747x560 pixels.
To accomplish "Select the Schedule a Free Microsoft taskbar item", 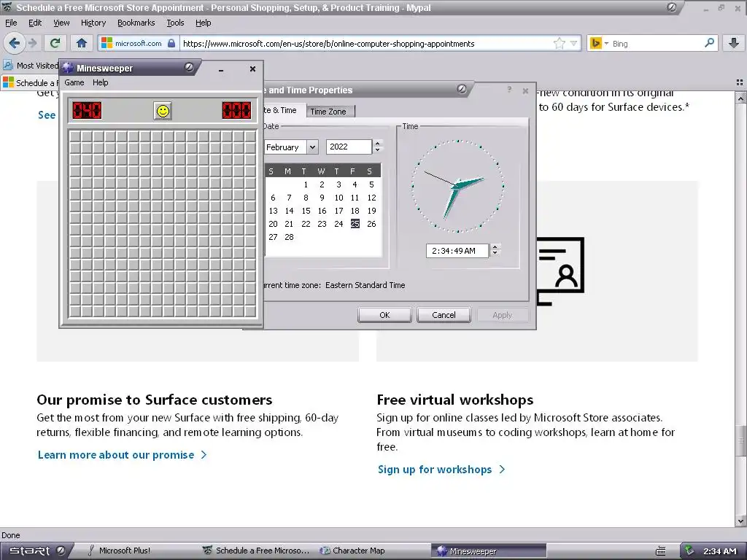I will [x=256, y=551].
